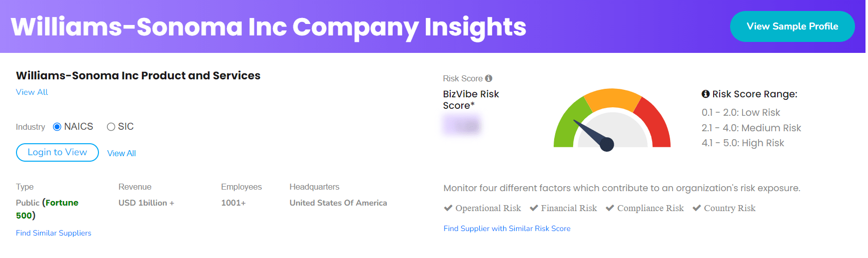
Task: Click the Country Risk checkmark icon
Action: pyautogui.click(x=697, y=208)
